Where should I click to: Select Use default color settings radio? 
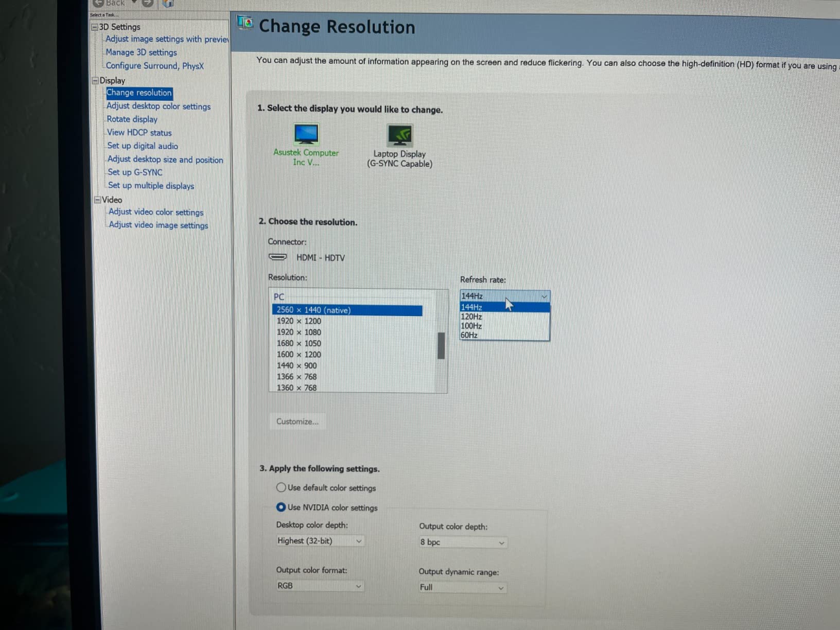(x=281, y=487)
